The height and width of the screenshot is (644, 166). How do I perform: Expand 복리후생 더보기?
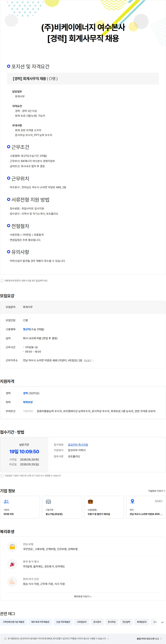[x=83, y=596]
